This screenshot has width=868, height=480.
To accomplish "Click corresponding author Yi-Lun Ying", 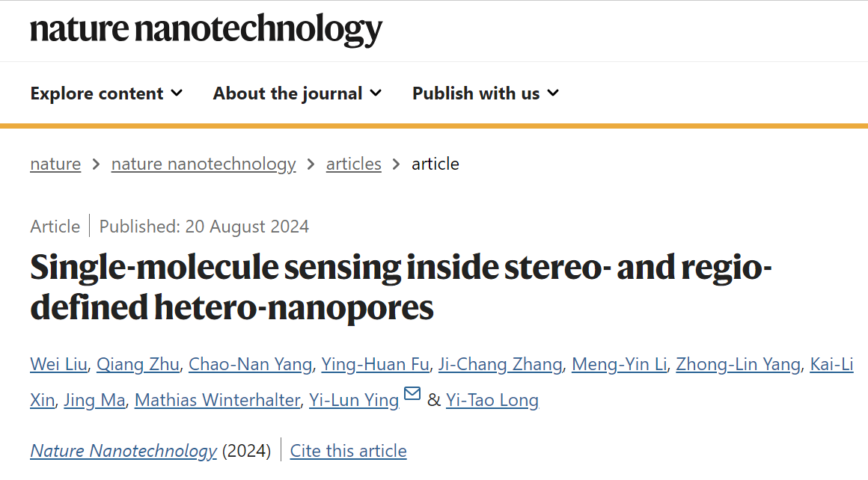I will 354,400.
